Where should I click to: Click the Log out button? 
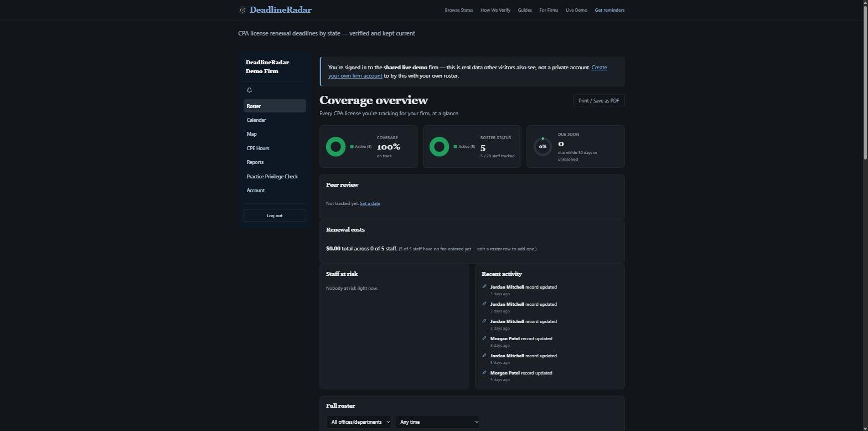(275, 215)
